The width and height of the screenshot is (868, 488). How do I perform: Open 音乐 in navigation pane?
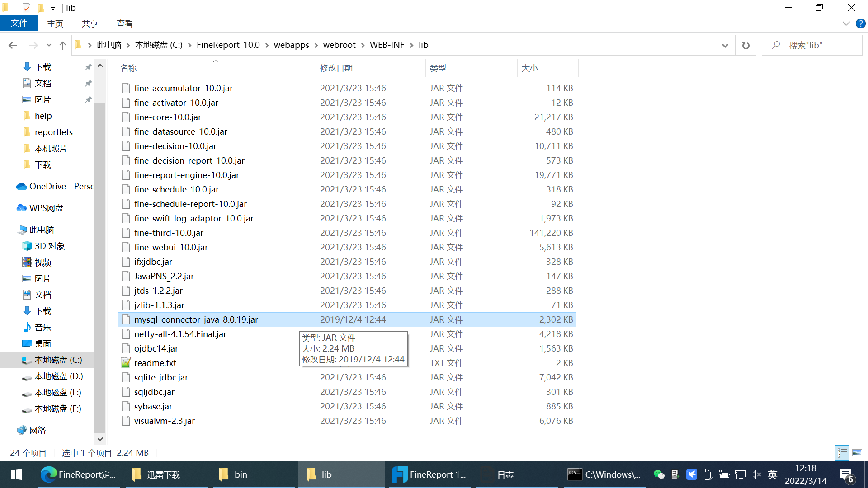point(43,327)
